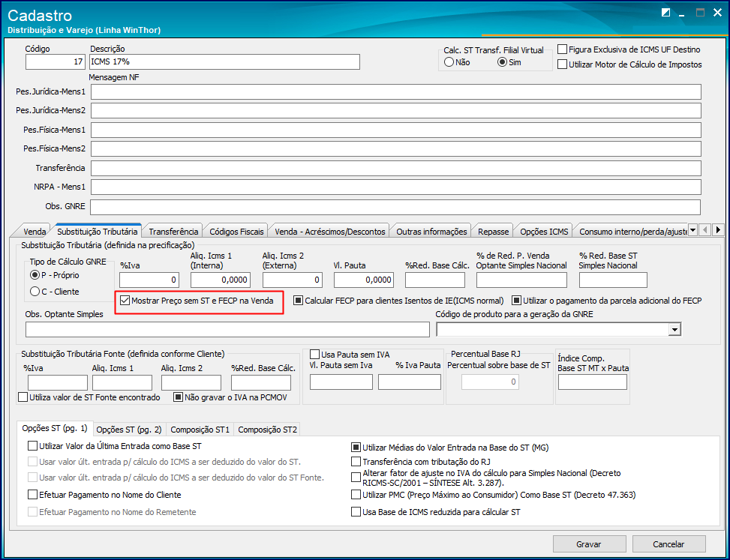
Task: Click the Obs. Optante Simples field
Action: point(227,329)
